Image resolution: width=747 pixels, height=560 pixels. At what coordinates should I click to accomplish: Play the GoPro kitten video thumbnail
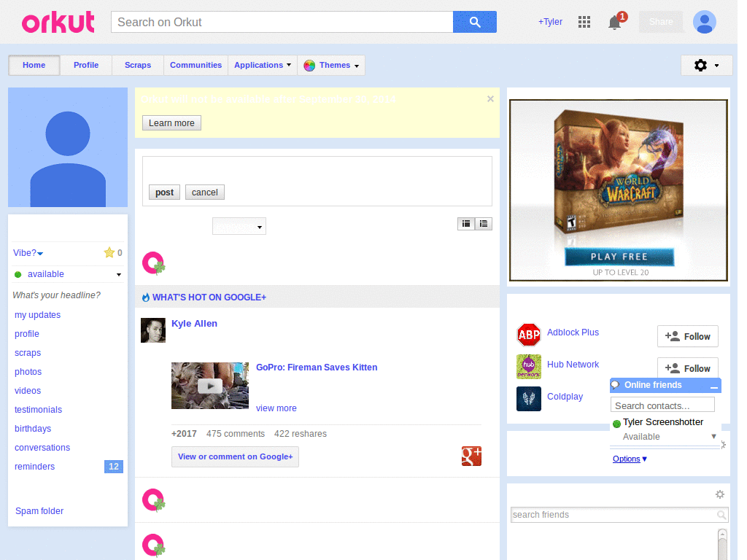210,386
